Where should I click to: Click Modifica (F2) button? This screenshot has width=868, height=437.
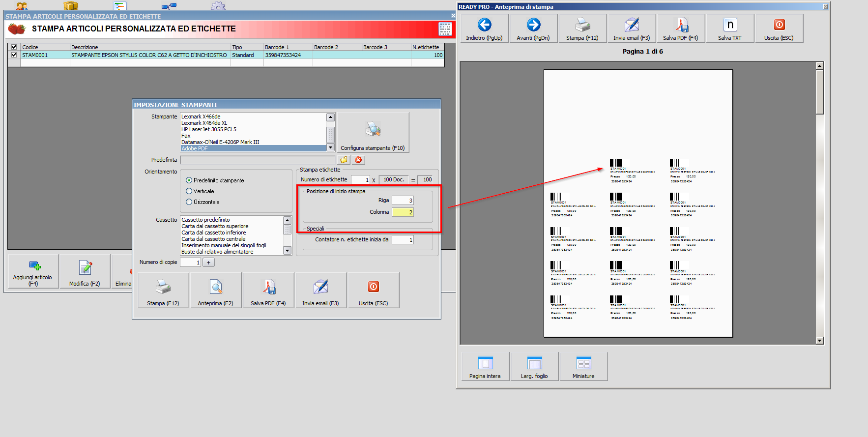(x=85, y=271)
